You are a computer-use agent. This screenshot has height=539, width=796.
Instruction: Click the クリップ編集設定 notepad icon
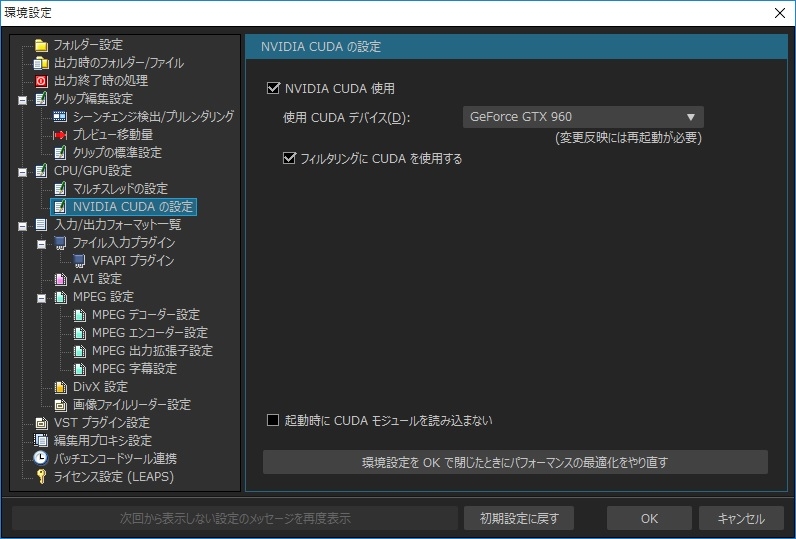41,99
